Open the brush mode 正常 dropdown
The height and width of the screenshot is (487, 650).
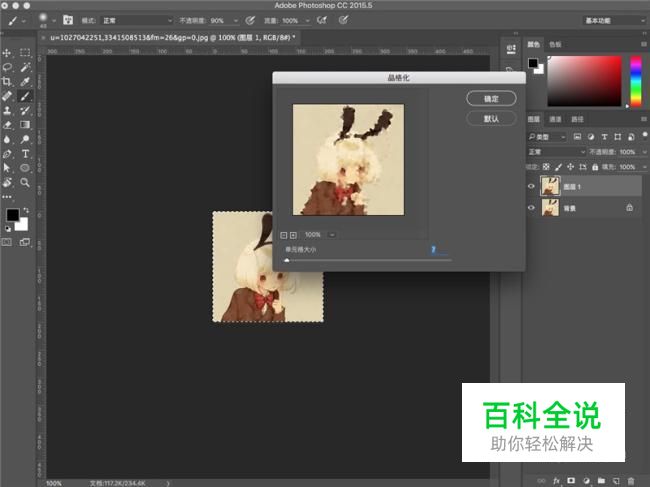[137, 20]
